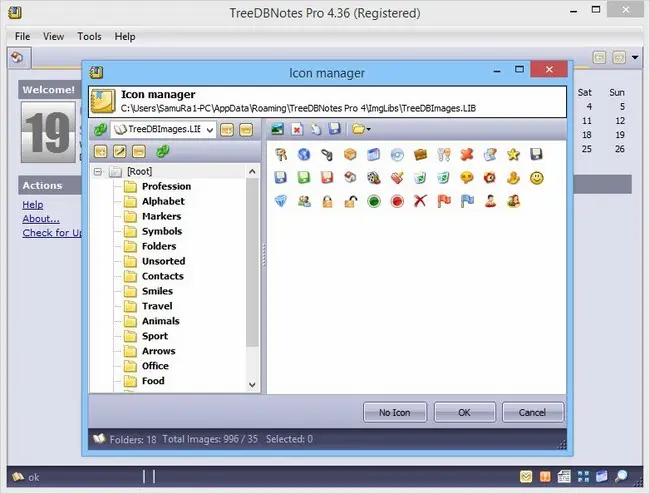The image size is (650, 494).
Task: Click calendar date 11 under Sat
Action: [587, 121]
